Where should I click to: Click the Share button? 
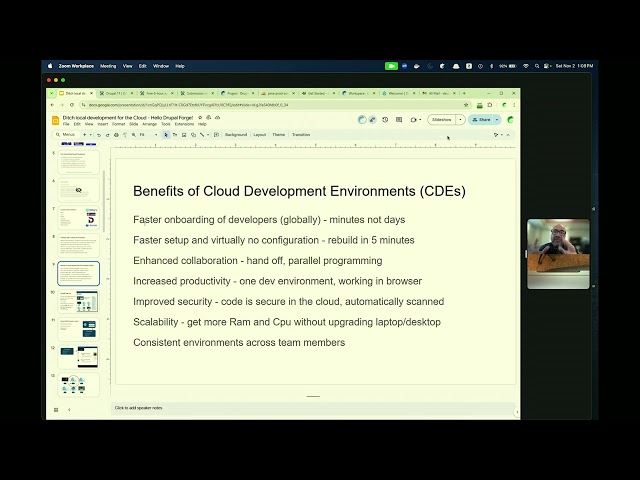click(x=481, y=120)
